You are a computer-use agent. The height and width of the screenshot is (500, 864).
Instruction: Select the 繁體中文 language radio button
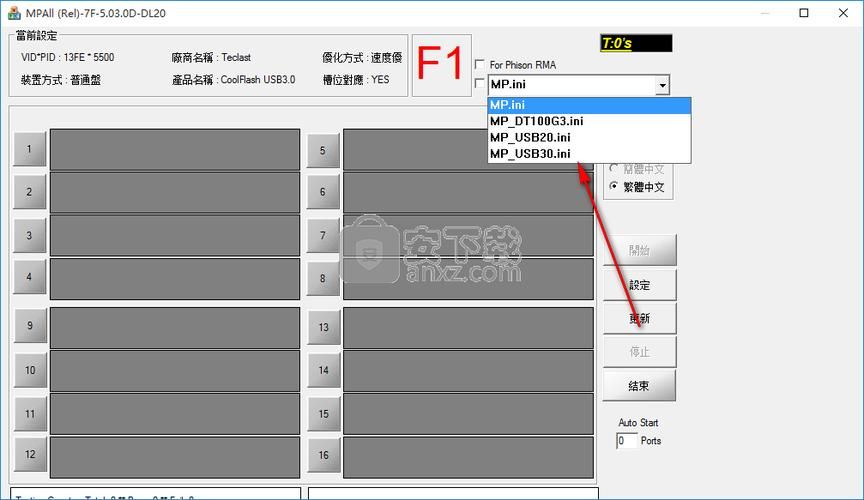click(x=613, y=186)
